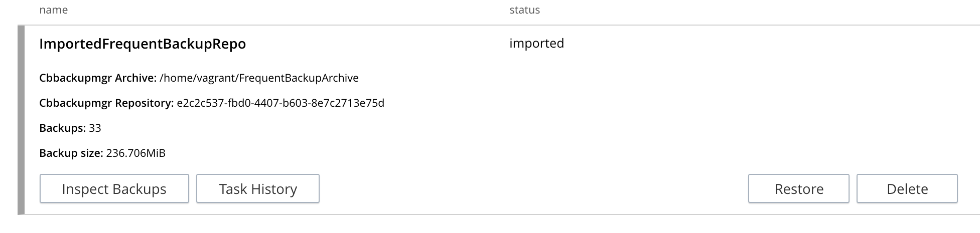Select the ImportedFrequentBackupRepo repository name
Screen dimensions: 980x233
[x=143, y=44]
